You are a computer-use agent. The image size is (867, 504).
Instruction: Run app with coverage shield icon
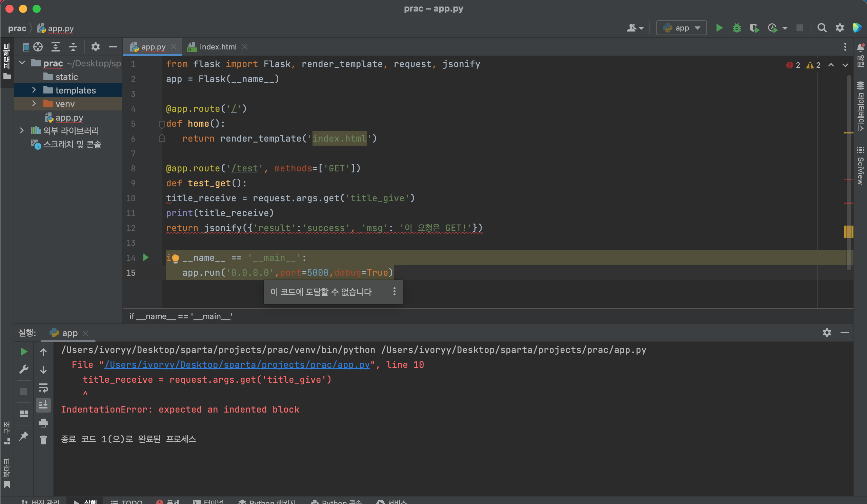754,28
